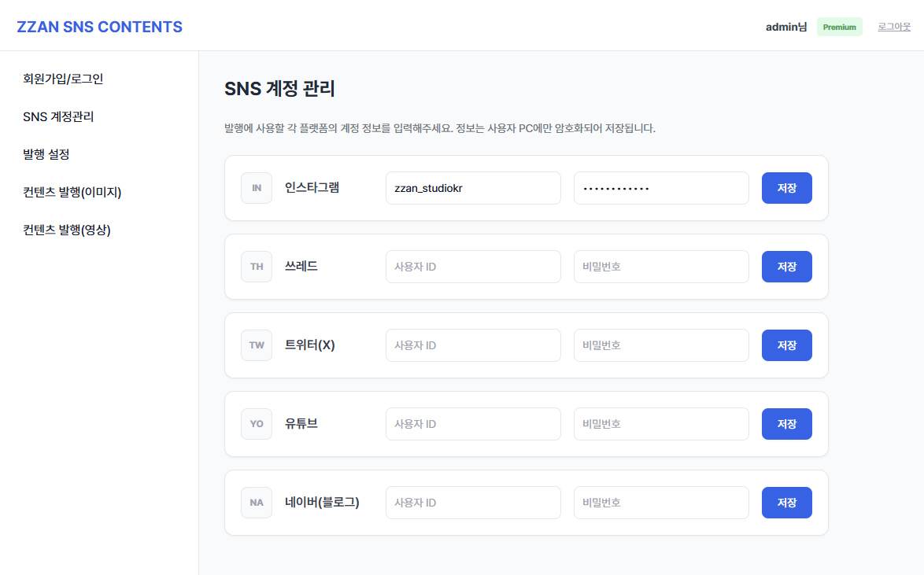Click the 쓰레드 사용자 ID field

click(x=472, y=267)
